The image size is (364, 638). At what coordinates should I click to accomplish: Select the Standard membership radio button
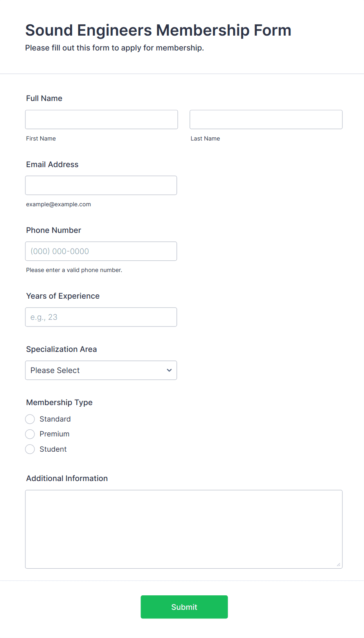tap(30, 419)
